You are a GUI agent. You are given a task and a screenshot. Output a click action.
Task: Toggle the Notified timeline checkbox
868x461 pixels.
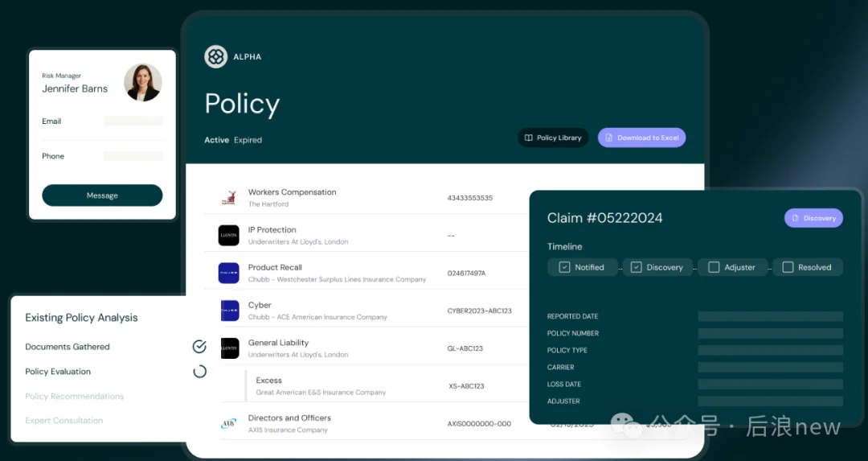(x=564, y=267)
